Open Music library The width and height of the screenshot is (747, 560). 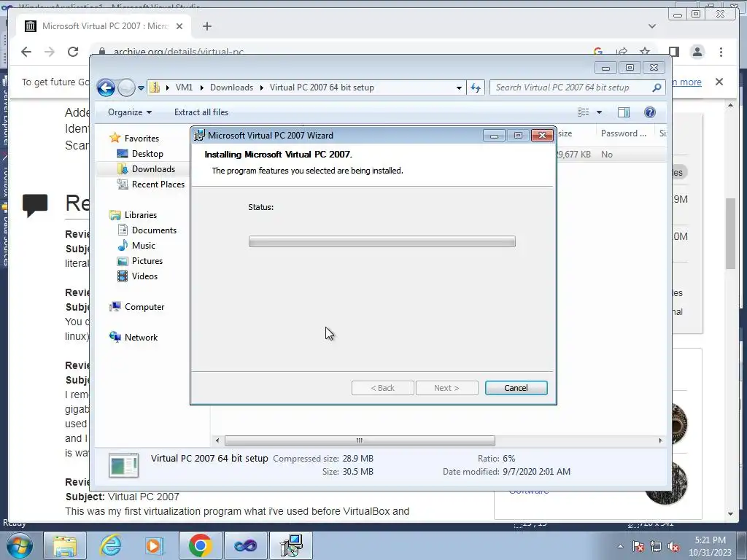point(144,246)
